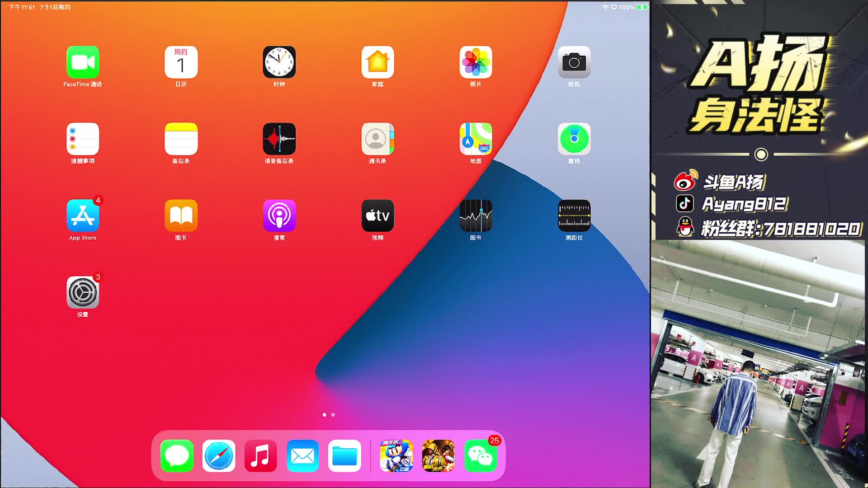
Task: Open the Reminders app
Action: pyautogui.click(x=83, y=139)
